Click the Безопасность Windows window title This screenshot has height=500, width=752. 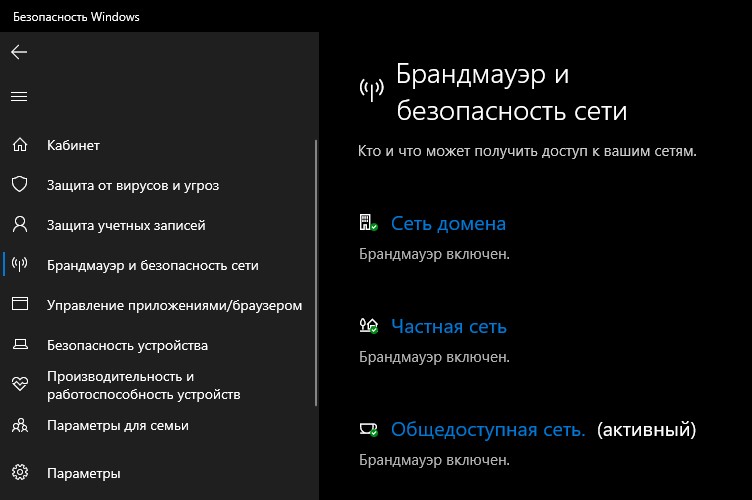pyautogui.click(x=76, y=17)
